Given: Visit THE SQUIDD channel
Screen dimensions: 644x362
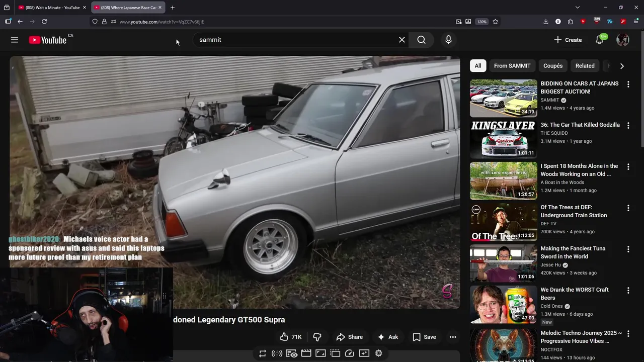Looking at the screenshot, I should pos(554,133).
